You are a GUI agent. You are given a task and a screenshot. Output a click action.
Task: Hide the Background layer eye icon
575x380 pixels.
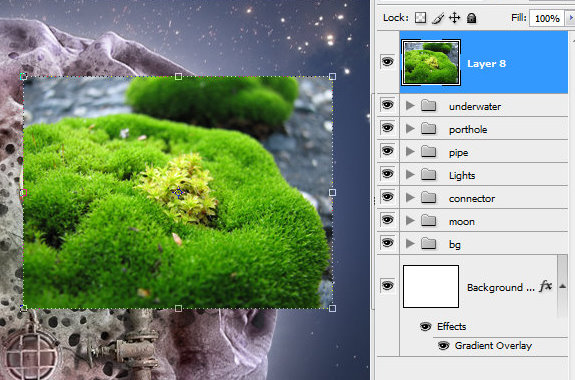387,285
